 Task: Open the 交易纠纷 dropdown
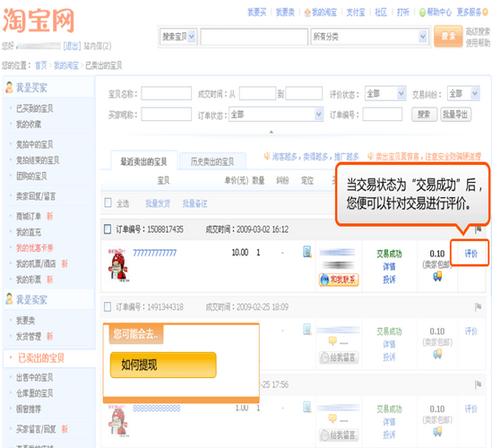click(x=463, y=93)
